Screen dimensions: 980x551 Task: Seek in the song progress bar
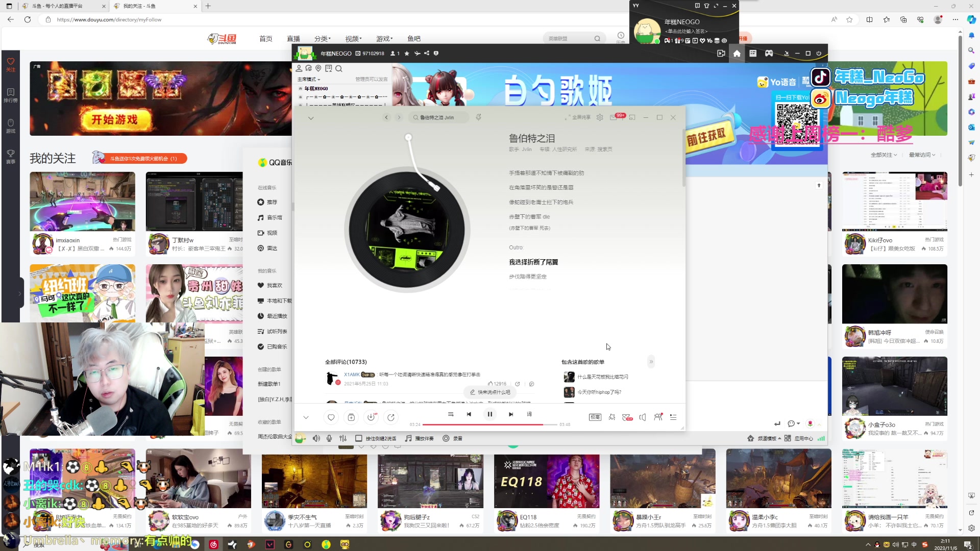click(x=490, y=424)
